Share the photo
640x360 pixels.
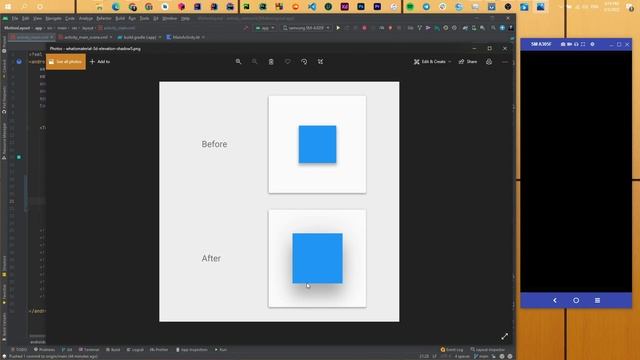(468, 62)
